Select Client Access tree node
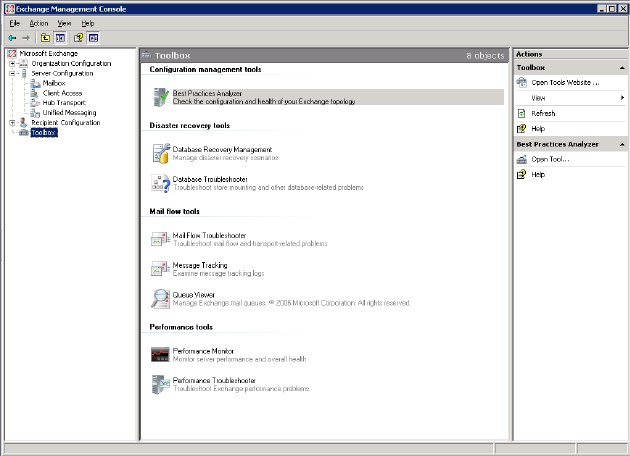The width and height of the screenshot is (630, 456). pyautogui.click(x=62, y=93)
